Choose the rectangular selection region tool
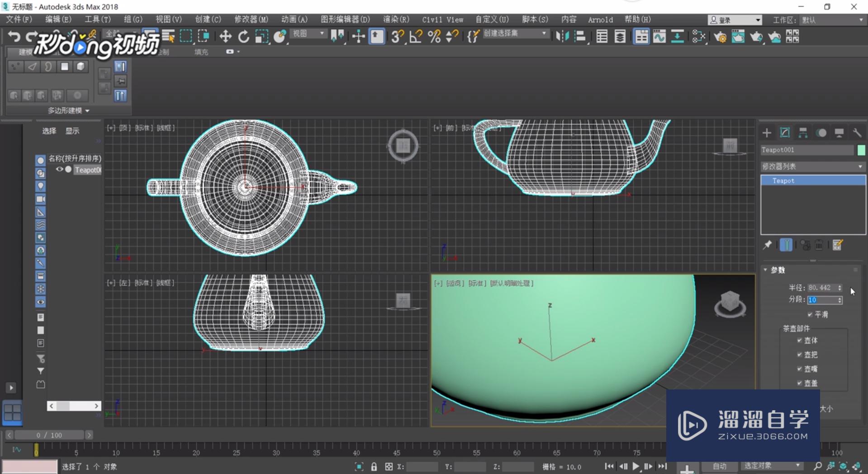 [186, 36]
